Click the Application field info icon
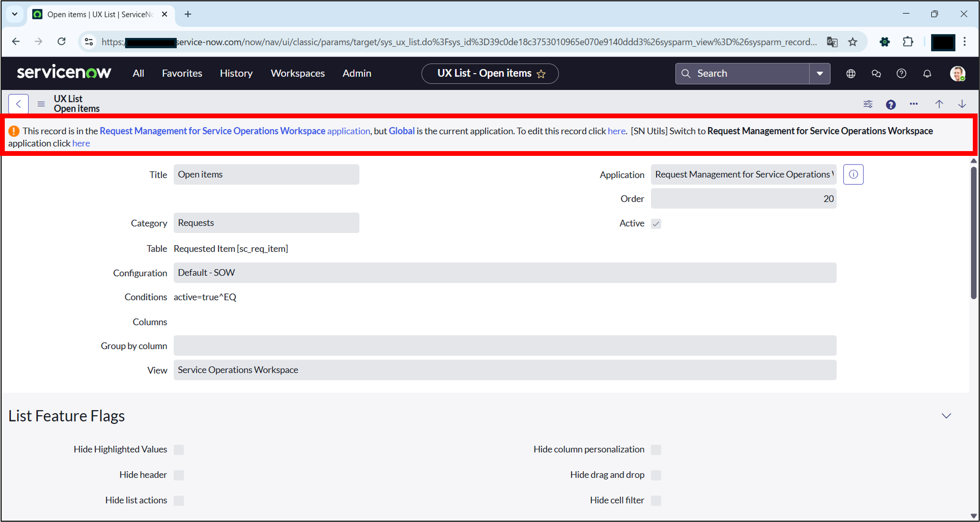 pyautogui.click(x=853, y=174)
